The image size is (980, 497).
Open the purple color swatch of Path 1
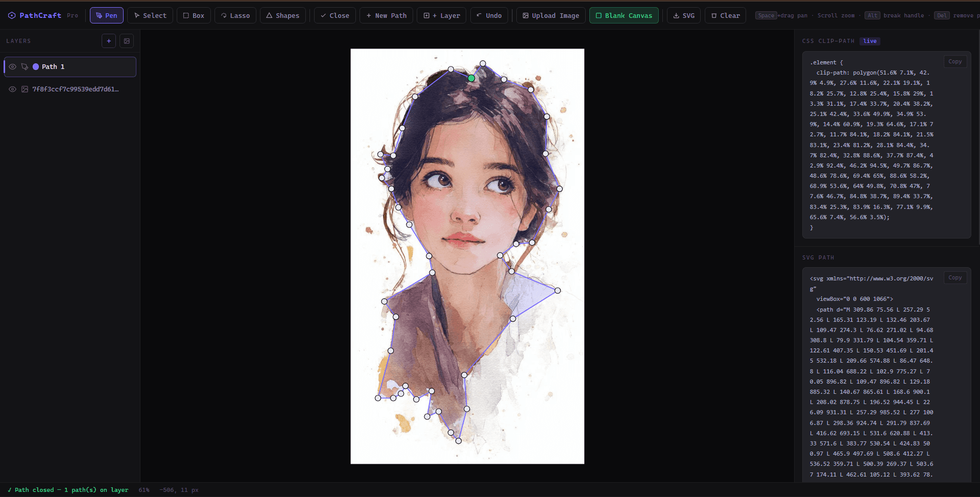click(36, 67)
